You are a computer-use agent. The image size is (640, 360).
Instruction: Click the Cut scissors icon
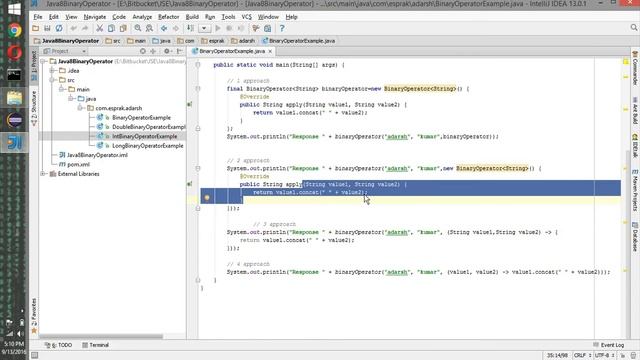100,29
